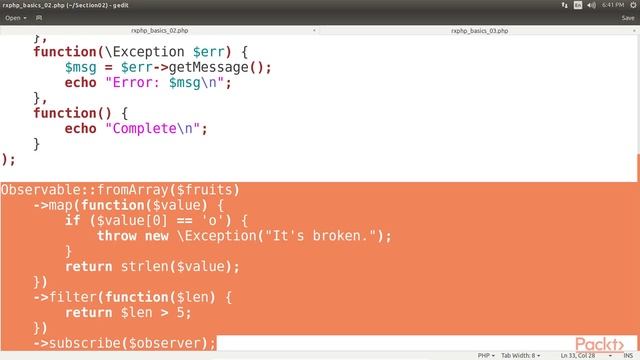The image size is (640, 360).
Task: Switch to the rxphp_basics_03.php tab
Action: pos(480,31)
